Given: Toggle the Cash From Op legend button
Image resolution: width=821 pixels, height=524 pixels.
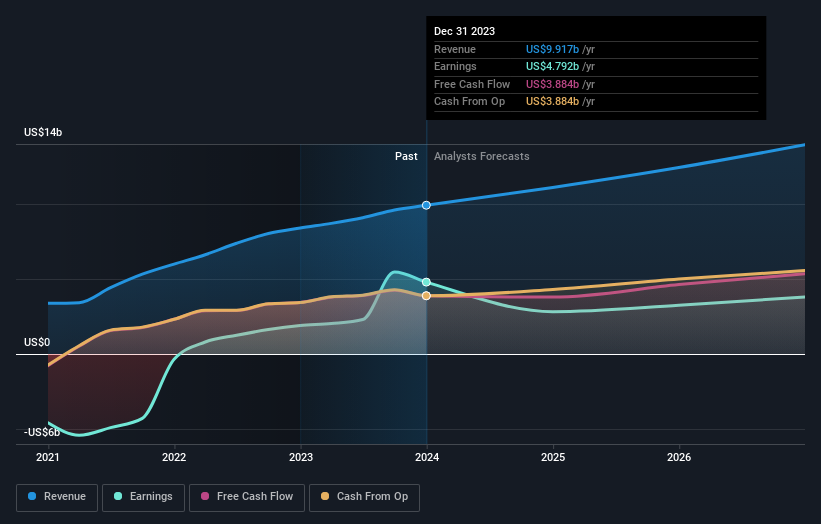Looking at the screenshot, I should point(364,497).
